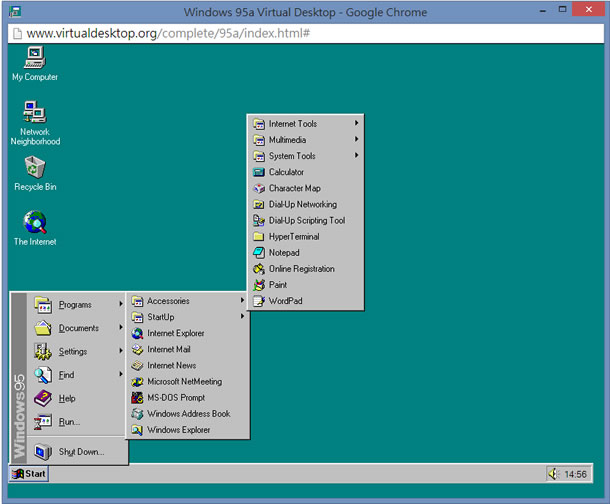Click the Run icon in Start menu
Image resolution: width=610 pixels, height=504 pixels.
[x=43, y=422]
